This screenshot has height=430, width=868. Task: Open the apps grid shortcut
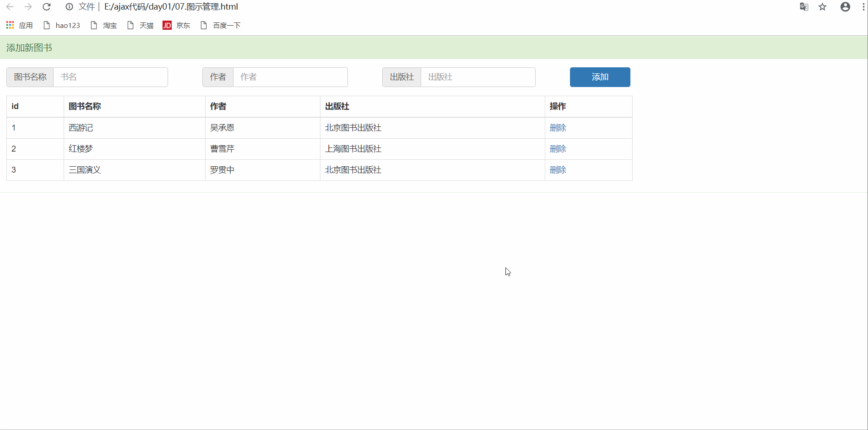[x=19, y=25]
